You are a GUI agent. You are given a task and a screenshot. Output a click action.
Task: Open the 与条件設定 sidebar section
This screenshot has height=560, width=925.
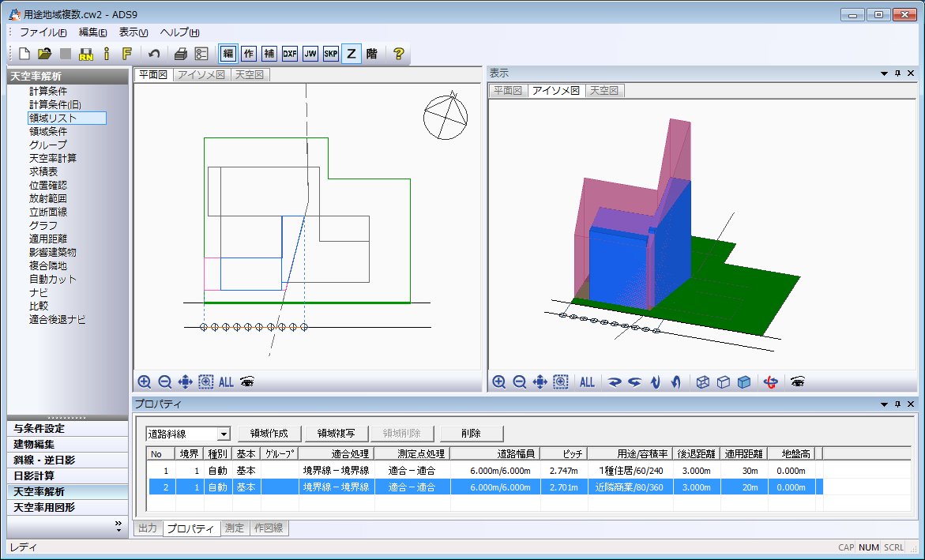[67, 428]
